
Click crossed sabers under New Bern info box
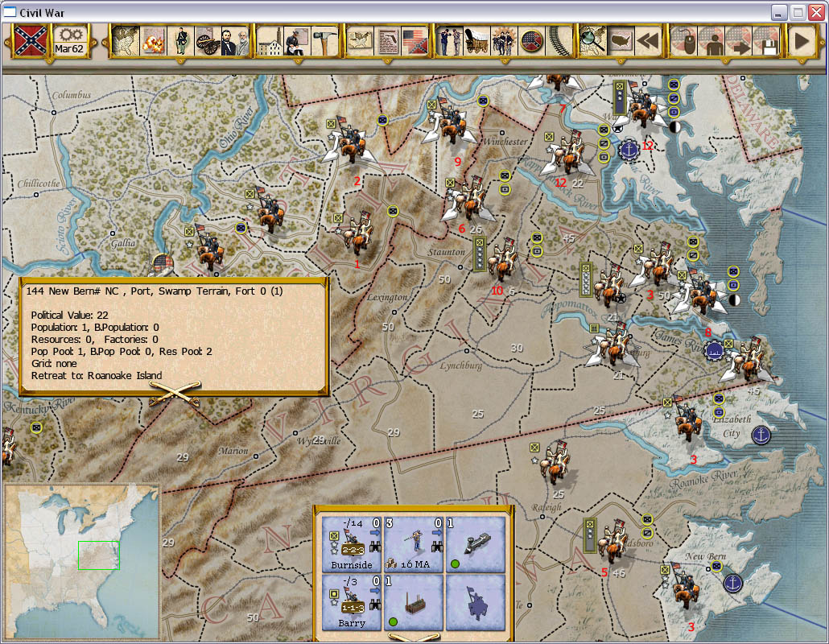point(175,394)
